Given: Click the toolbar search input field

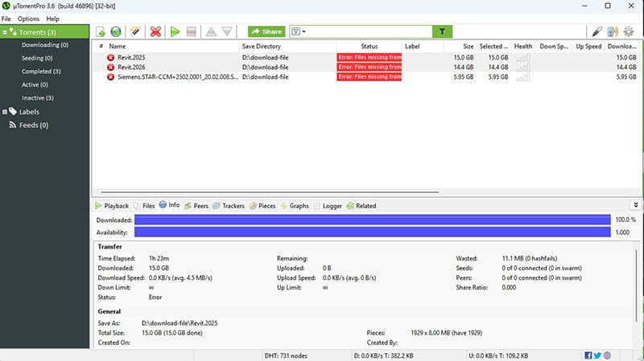Looking at the screenshot, I should [369, 31].
